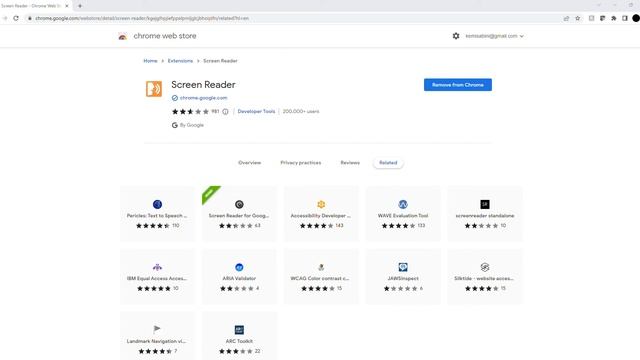
Task: Click the rating info circle icon
Action: click(225, 111)
